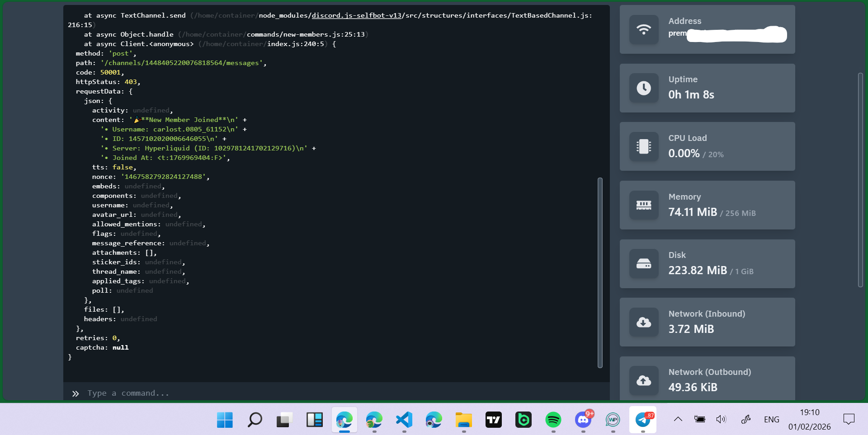Open TradingView app in taskbar

pyautogui.click(x=494, y=420)
